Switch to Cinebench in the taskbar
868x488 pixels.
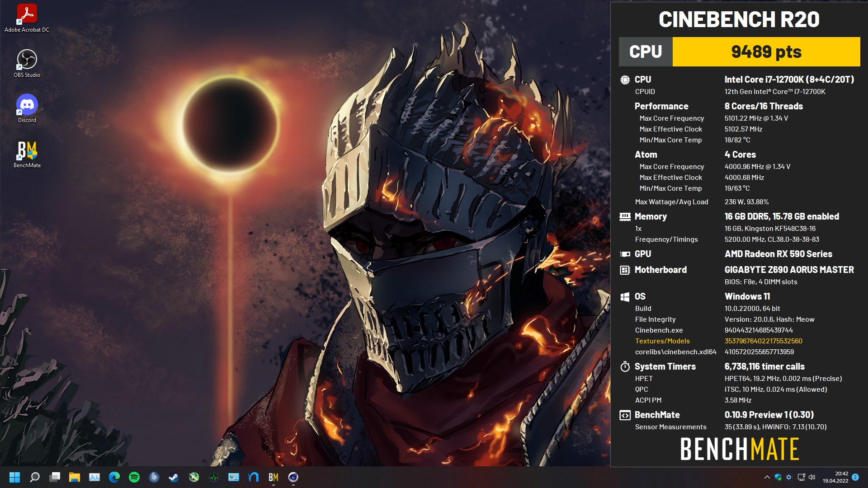pyautogui.click(x=293, y=477)
